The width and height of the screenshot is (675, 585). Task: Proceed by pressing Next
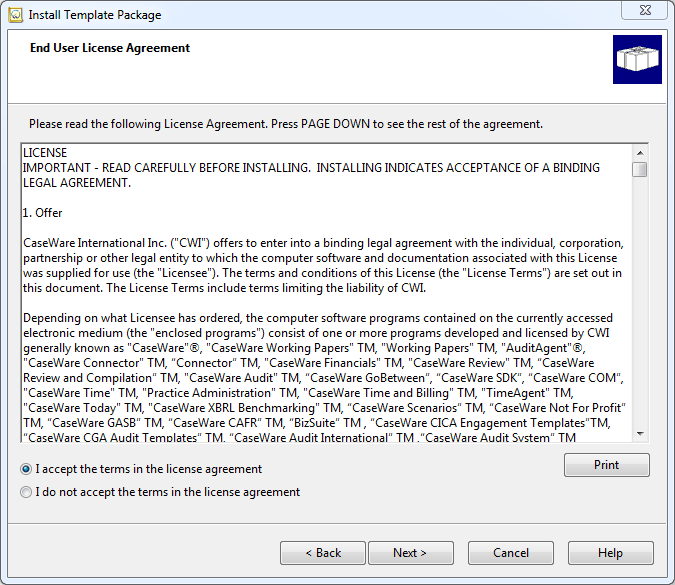(410, 553)
